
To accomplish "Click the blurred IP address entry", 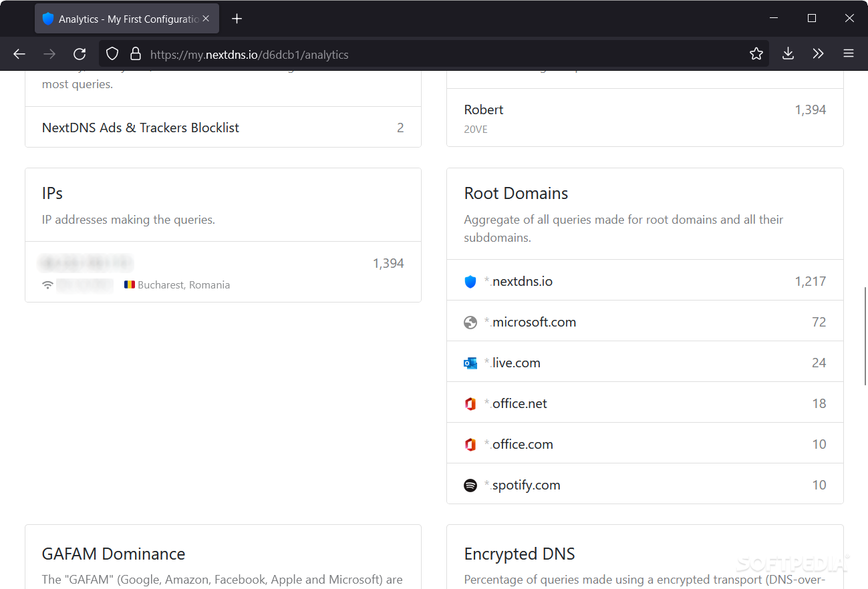I will (86, 262).
